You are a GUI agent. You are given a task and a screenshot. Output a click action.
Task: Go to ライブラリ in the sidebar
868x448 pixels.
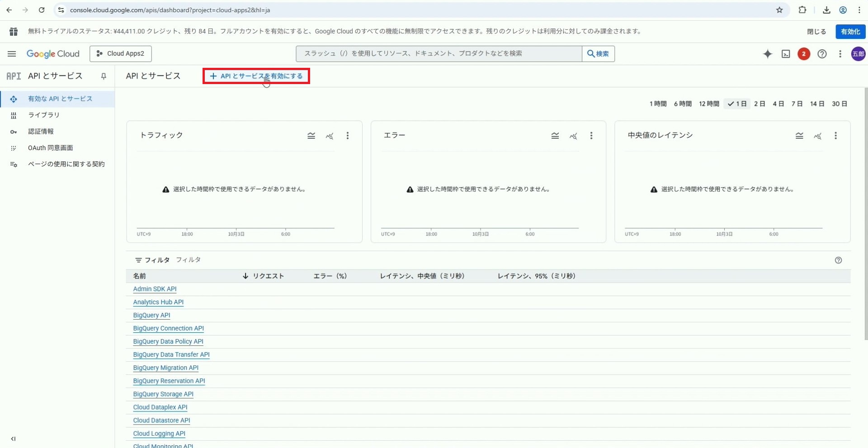(x=44, y=115)
